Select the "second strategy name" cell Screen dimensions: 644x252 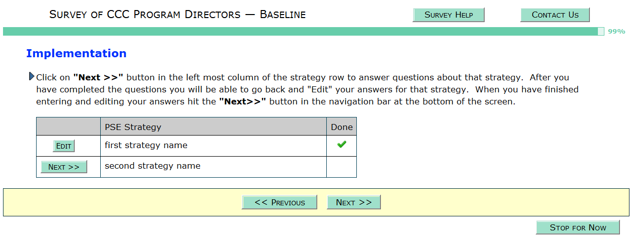(x=213, y=166)
